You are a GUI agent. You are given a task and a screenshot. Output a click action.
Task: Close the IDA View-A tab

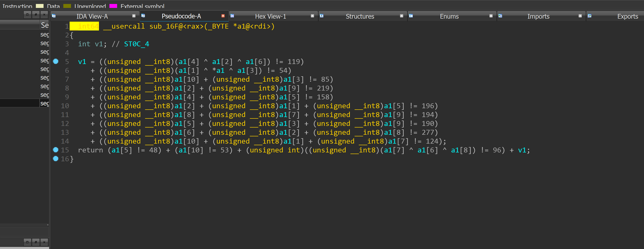pos(134,16)
